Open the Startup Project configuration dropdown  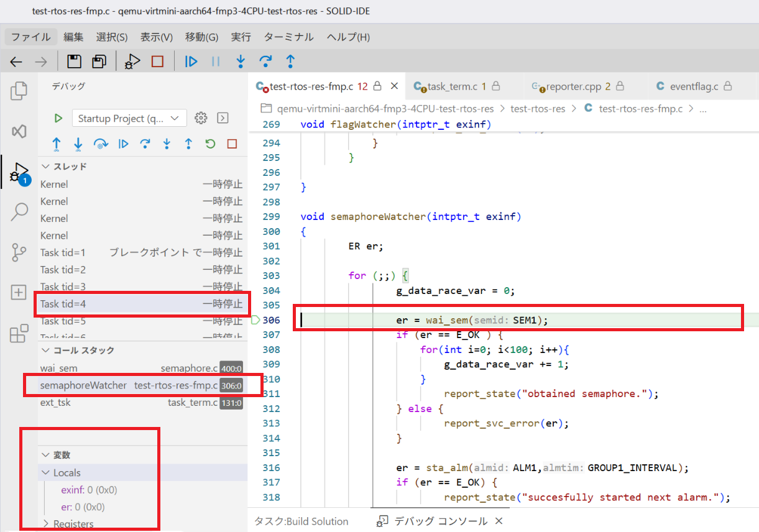click(129, 118)
